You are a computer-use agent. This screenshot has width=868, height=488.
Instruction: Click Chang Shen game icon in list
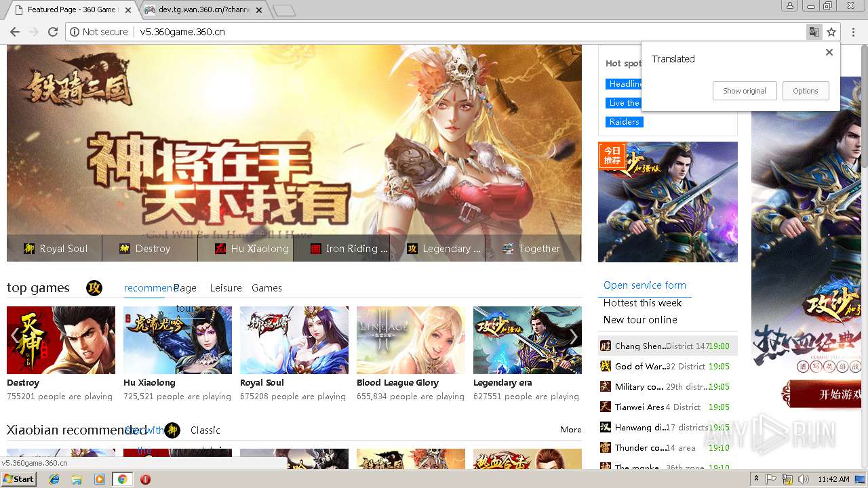tap(606, 346)
